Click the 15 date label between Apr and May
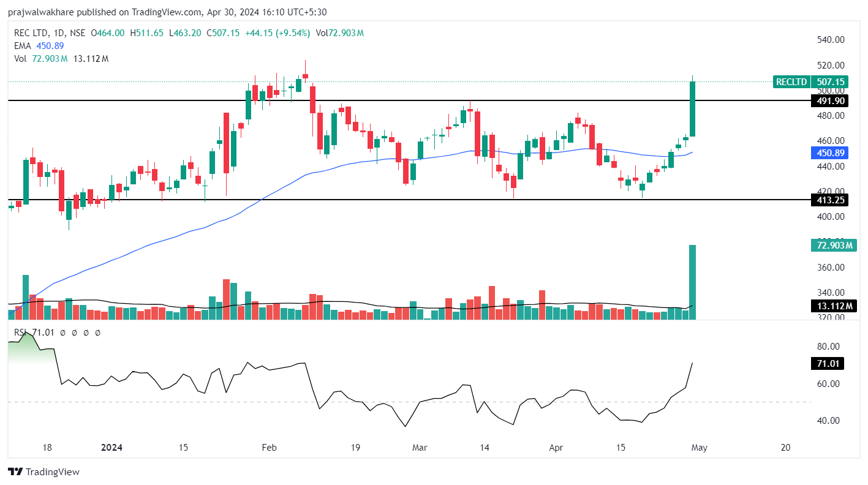Screen dimensions: 868x485 pos(621,448)
